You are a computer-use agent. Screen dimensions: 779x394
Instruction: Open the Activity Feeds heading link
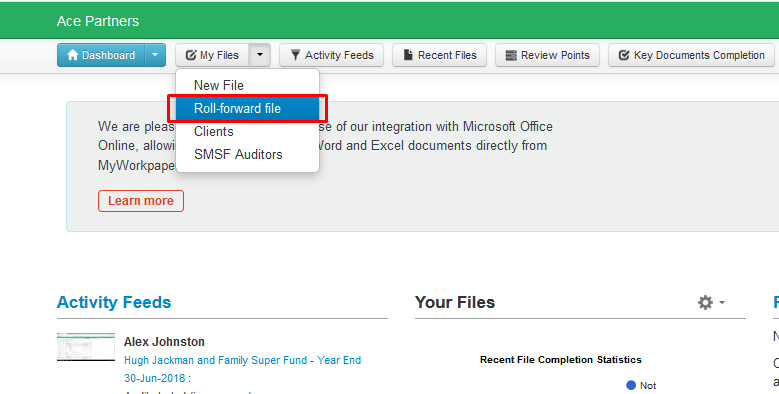(x=114, y=302)
